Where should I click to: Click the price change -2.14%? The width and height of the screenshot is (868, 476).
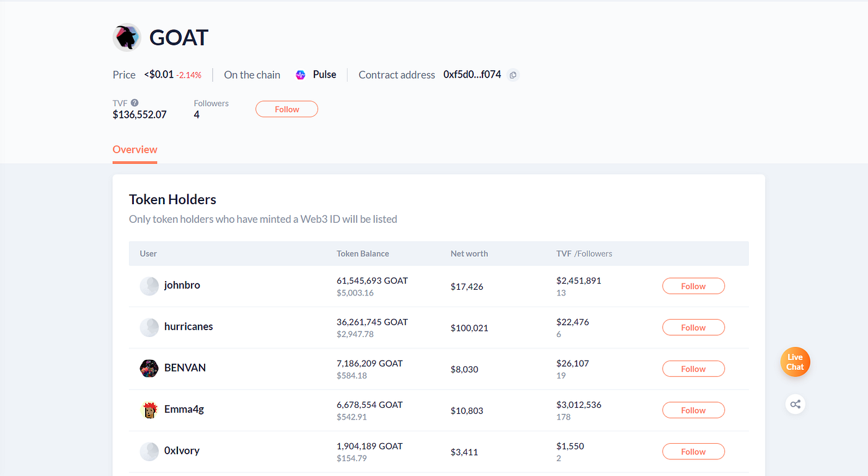(188, 75)
